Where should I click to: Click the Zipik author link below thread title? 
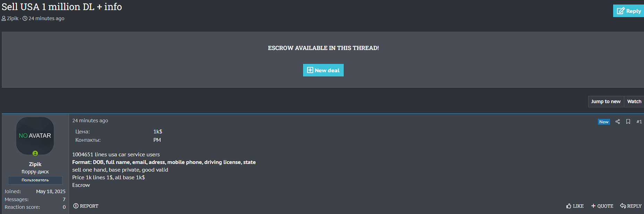(x=12, y=18)
